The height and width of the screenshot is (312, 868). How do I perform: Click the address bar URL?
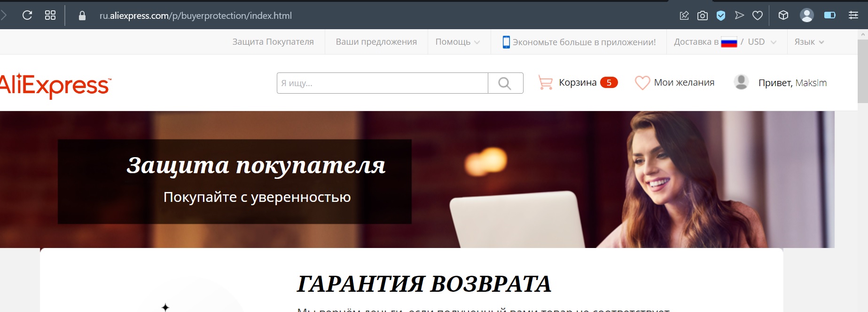coord(195,16)
